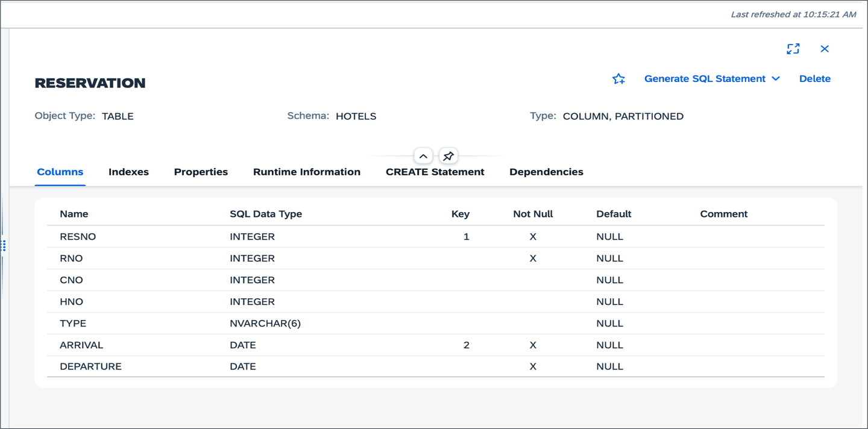This screenshot has height=429, width=868.
Task: Click the DATE type in DEPARTURE row
Action: click(243, 366)
